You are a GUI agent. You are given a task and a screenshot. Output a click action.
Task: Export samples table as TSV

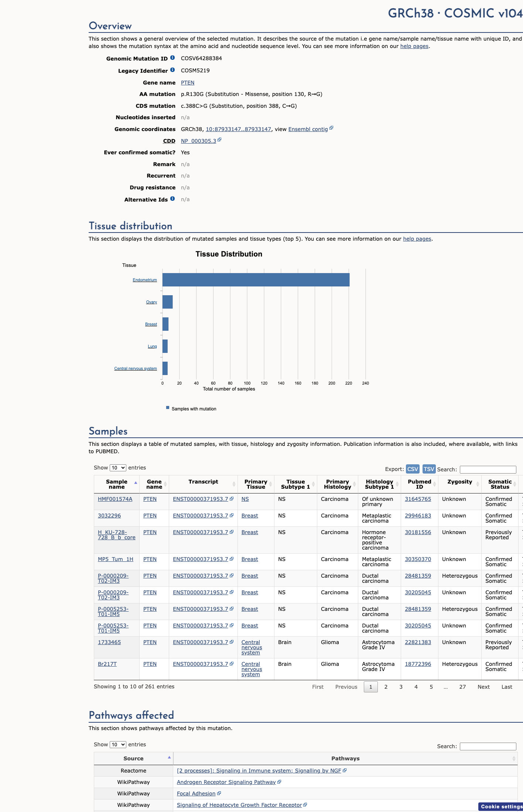(429, 469)
